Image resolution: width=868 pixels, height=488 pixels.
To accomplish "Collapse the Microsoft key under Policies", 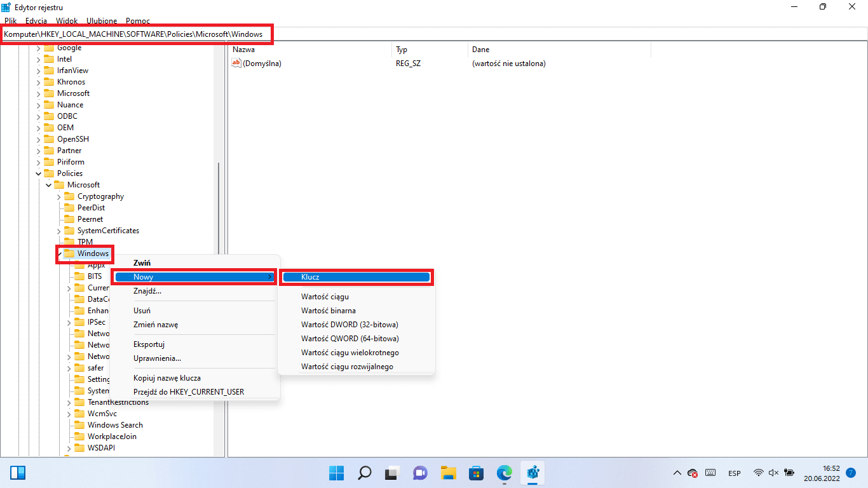I will pos(49,185).
